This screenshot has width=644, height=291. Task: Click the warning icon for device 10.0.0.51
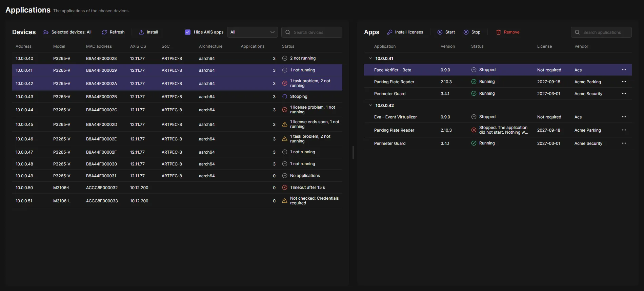(x=285, y=201)
